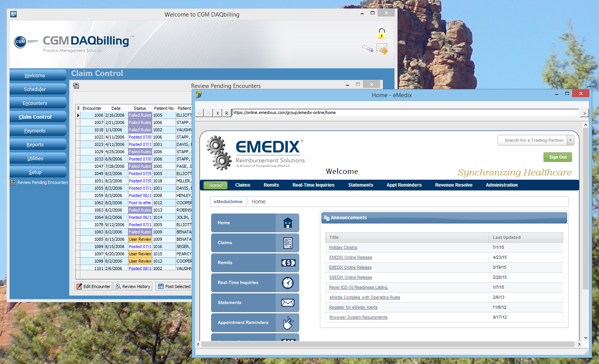Click the horizontal scrollbar in eMedix window
This screenshot has width=599, height=364.
388,344
